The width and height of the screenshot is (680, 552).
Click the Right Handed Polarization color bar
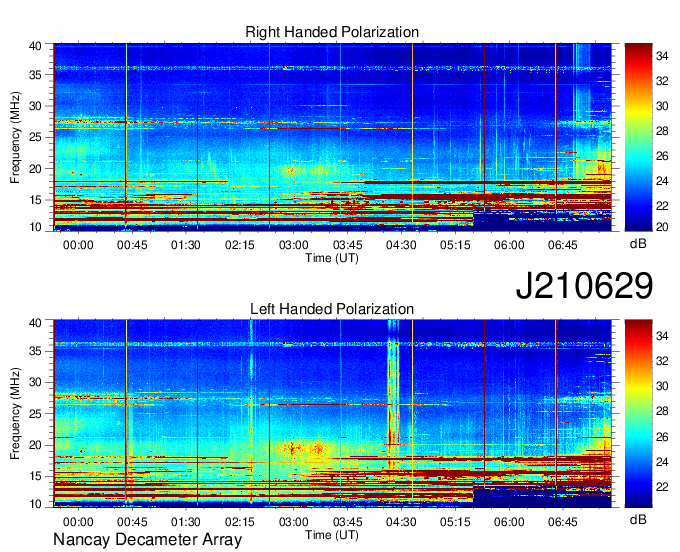click(638, 137)
